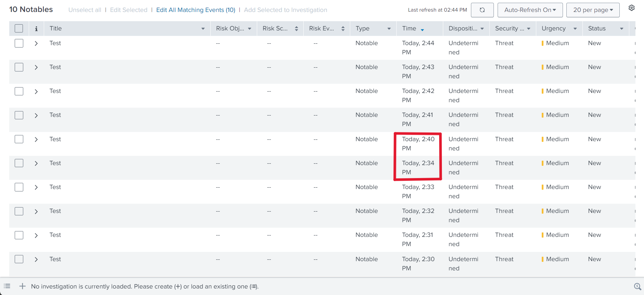
Task: Toggle the select-all checkbox in header
Action: (19, 28)
